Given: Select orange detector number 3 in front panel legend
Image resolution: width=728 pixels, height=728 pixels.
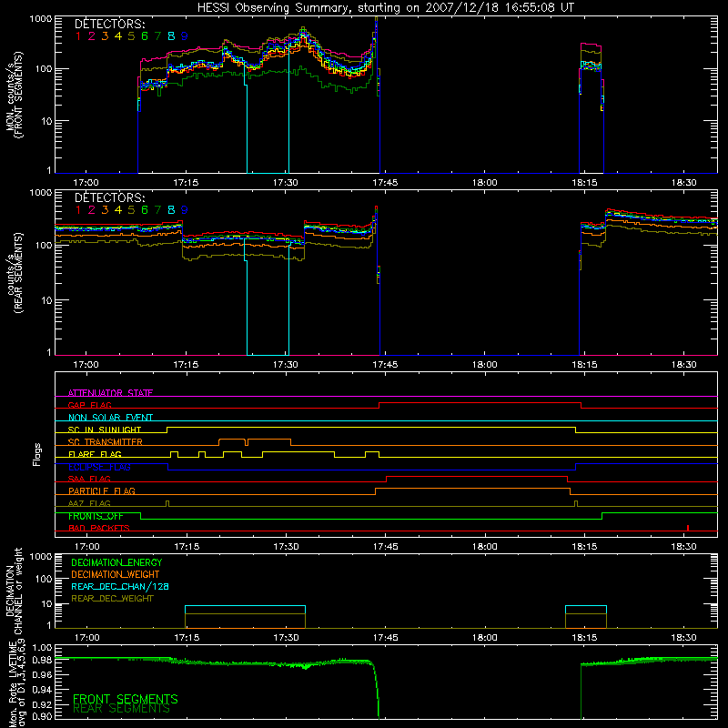Looking at the screenshot, I should click(x=105, y=36).
